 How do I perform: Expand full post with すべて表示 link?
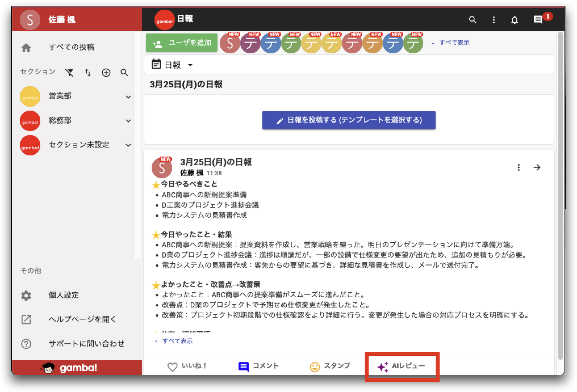click(x=177, y=341)
